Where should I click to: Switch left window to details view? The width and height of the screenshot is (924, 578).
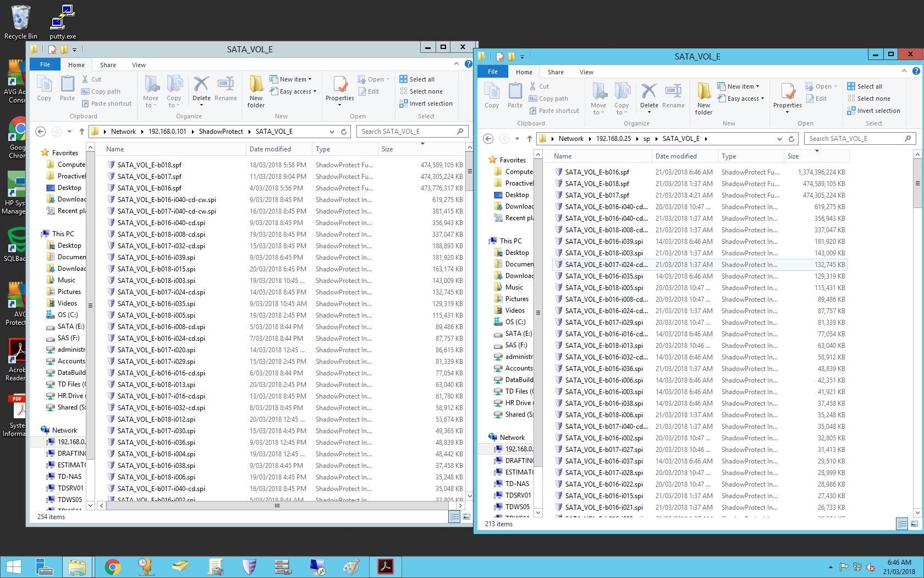pos(454,517)
